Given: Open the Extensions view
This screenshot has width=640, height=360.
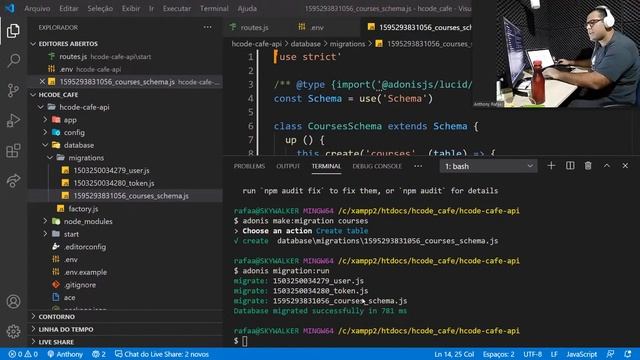Looking at the screenshot, I should (13, 151).
